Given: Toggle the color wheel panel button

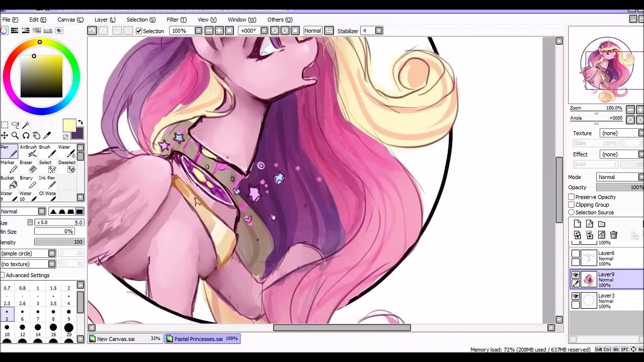Looking at the screenshot, I should (4, 31).
